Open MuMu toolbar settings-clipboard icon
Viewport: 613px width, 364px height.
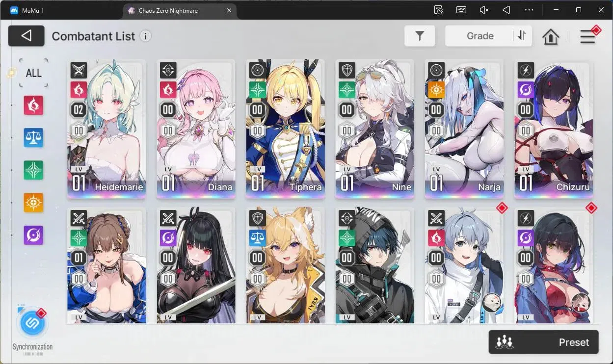439,10
